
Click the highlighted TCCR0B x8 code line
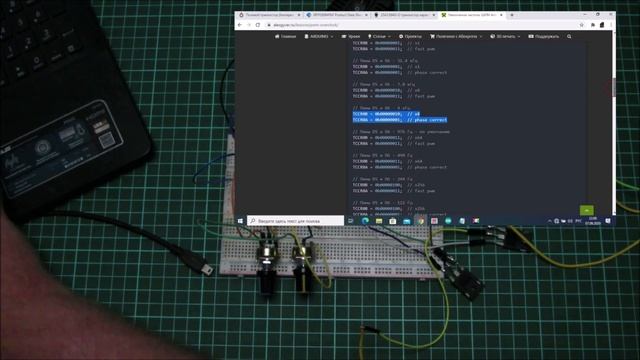tap(386, 114)
